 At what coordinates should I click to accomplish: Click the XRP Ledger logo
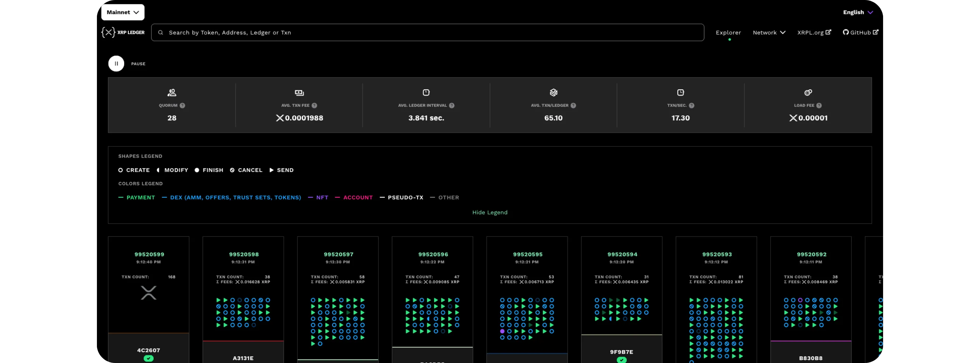click(122, 32)
